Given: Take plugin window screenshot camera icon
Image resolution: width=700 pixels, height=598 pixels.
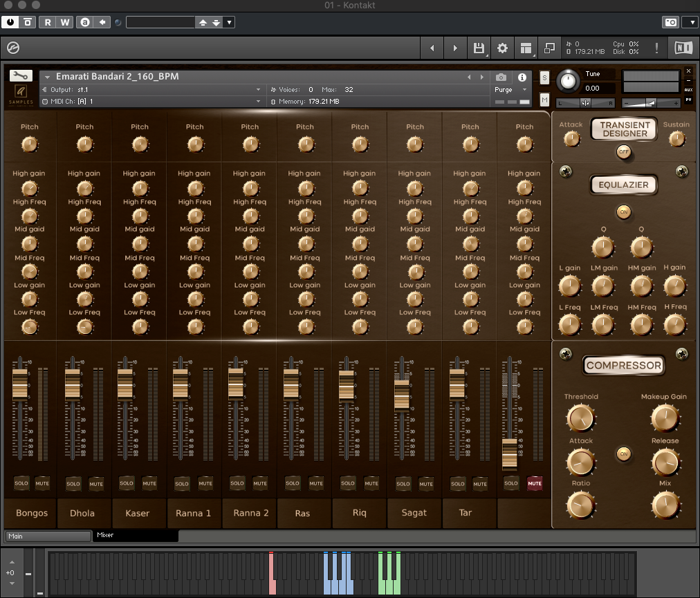Looking at the screenshot, I should (x=670, y=22).
